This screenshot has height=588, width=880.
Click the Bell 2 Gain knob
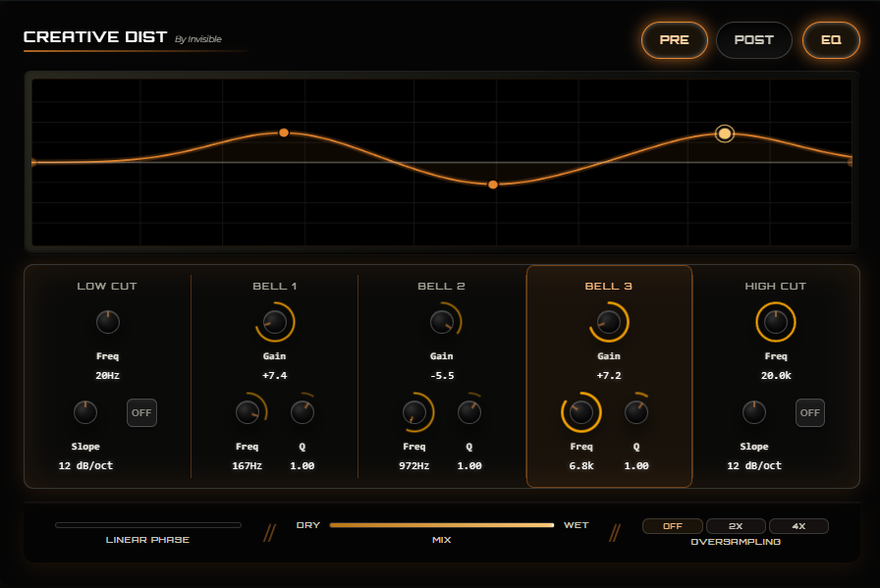click(442, 322)
